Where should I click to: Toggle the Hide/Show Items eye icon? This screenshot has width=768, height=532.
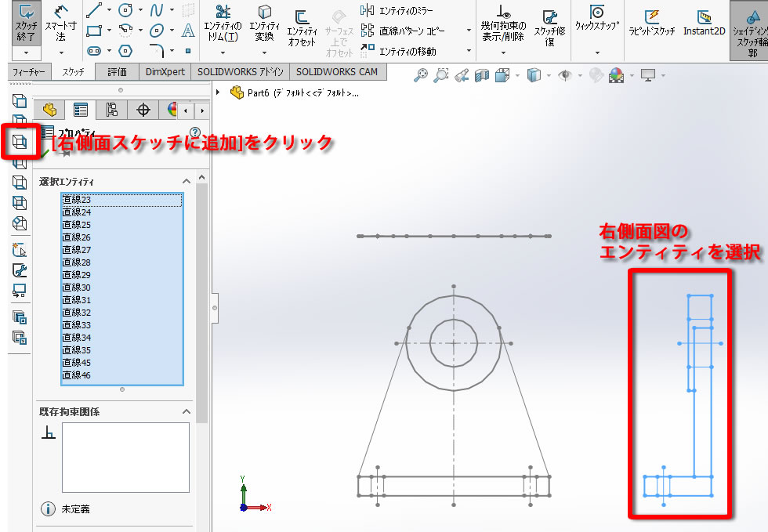pyautogui.click(x=565, y=75)
